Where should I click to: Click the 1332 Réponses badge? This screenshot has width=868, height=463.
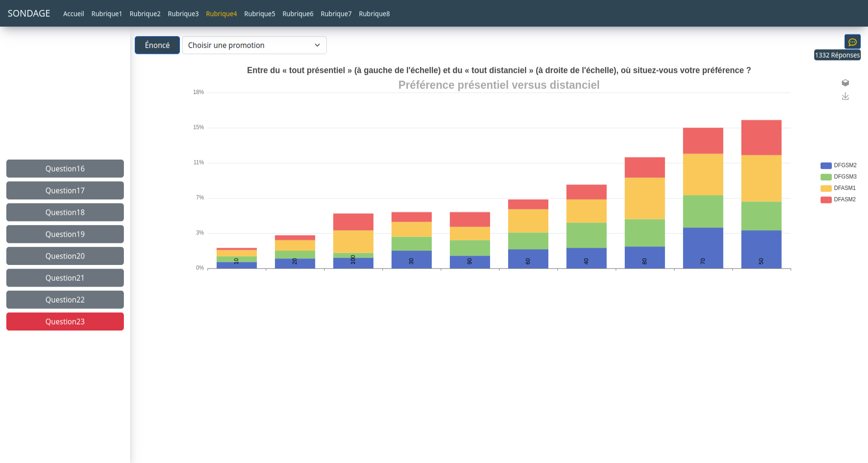[837, 55]
